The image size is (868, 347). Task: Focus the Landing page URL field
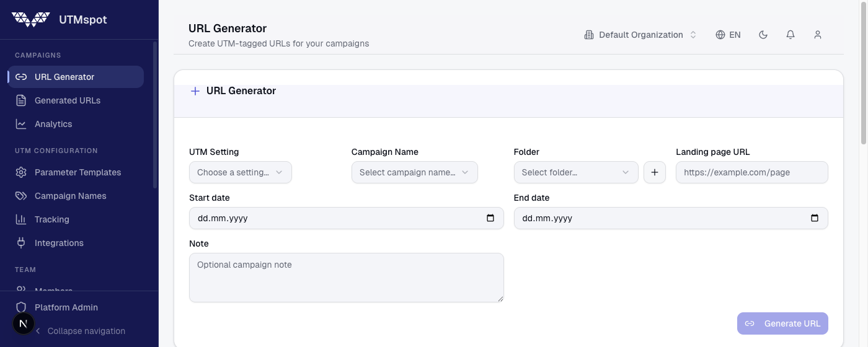[751, 172]
